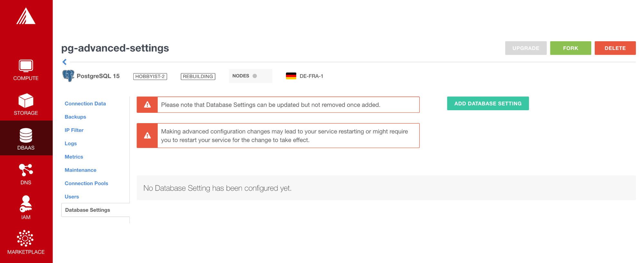
Task: Click the PostgreSQL 15 label
Action: click(98, 76)
